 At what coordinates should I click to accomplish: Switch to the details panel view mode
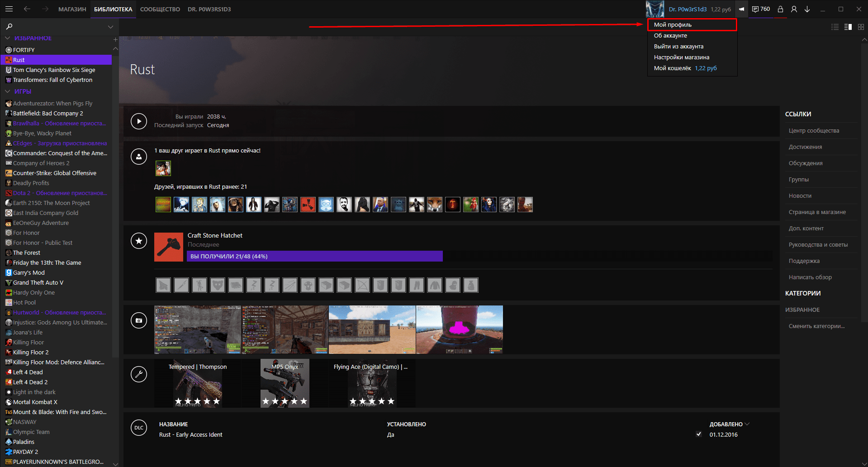848,27
